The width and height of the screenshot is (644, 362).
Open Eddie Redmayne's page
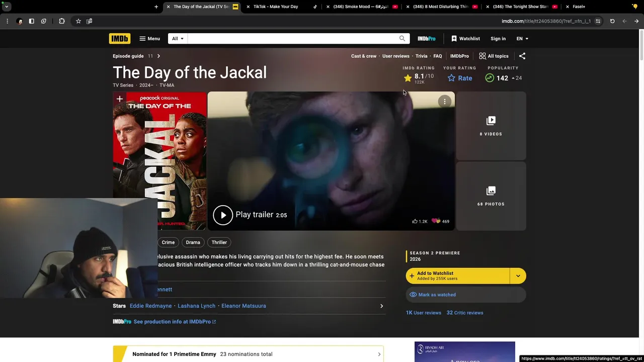pyautogui.click(x=150, y=306)
